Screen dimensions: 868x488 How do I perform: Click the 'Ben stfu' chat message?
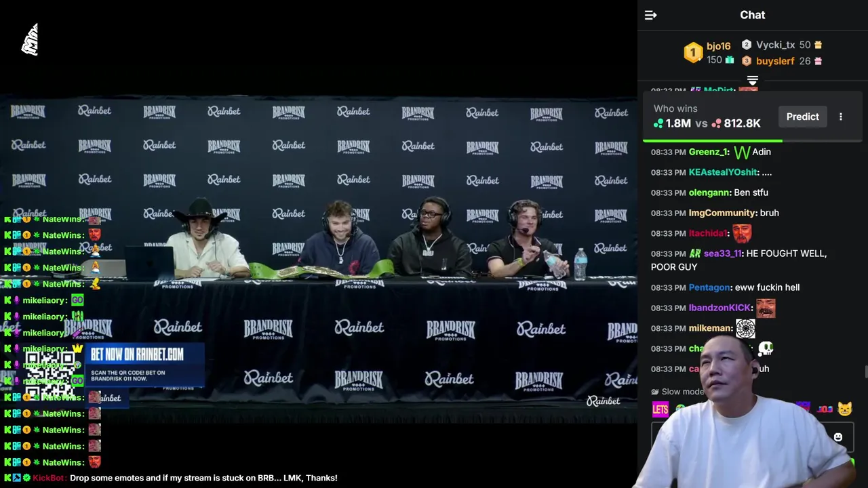pos(751,192)
